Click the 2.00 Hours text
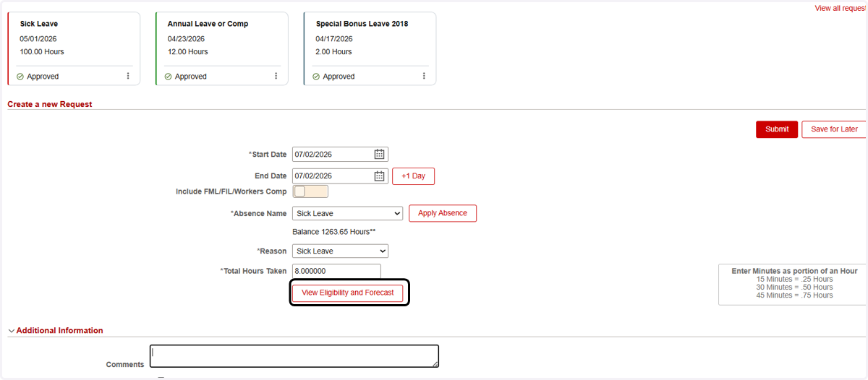Image resolution: width=868 pixels, height=380 pixels. click(333, 52)
